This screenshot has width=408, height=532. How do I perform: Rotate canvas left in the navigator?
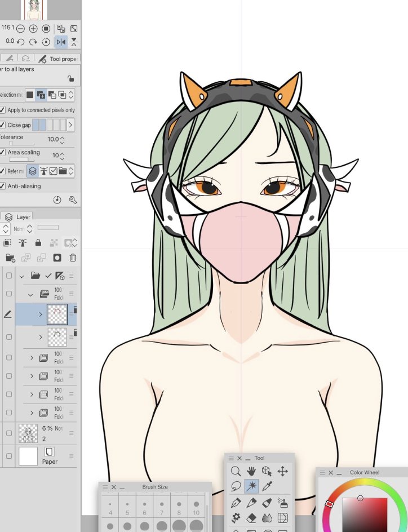[20, 42]
